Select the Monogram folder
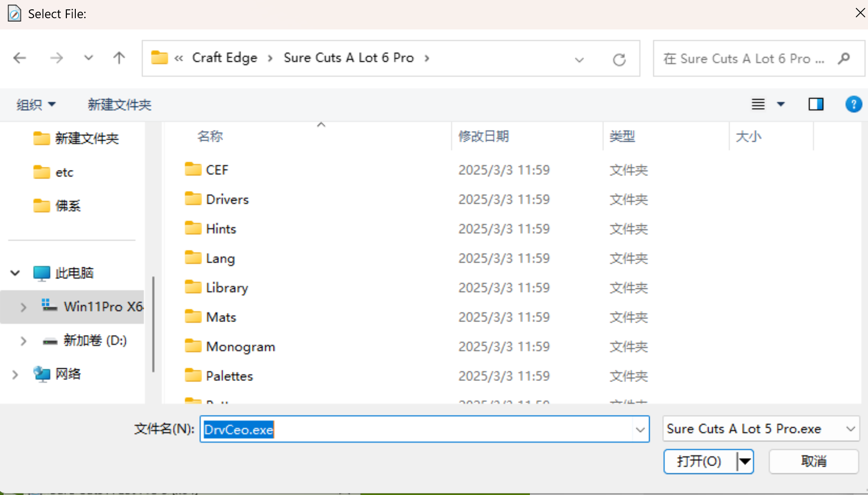Viewport: 868px width, 495px height. click(x=240, y=347)
